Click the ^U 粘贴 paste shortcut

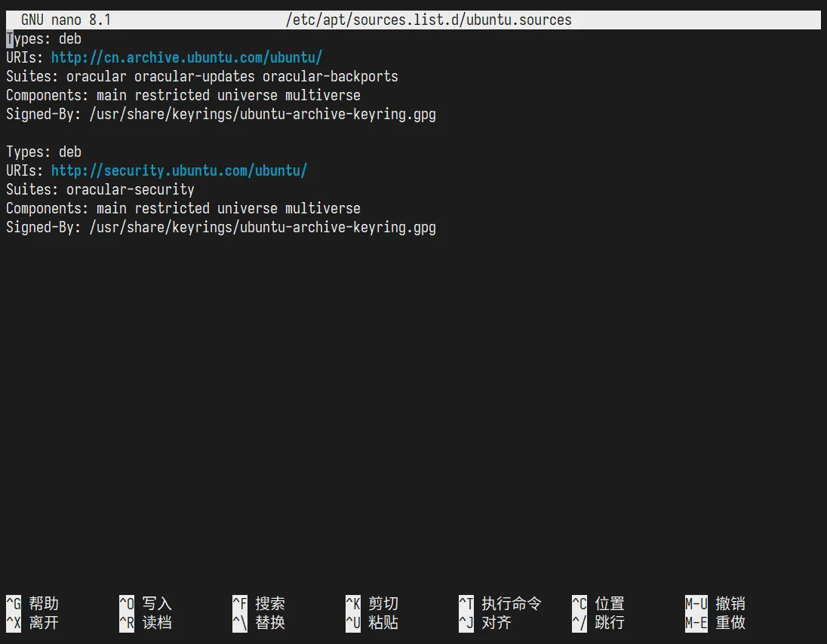coord(372,623)
